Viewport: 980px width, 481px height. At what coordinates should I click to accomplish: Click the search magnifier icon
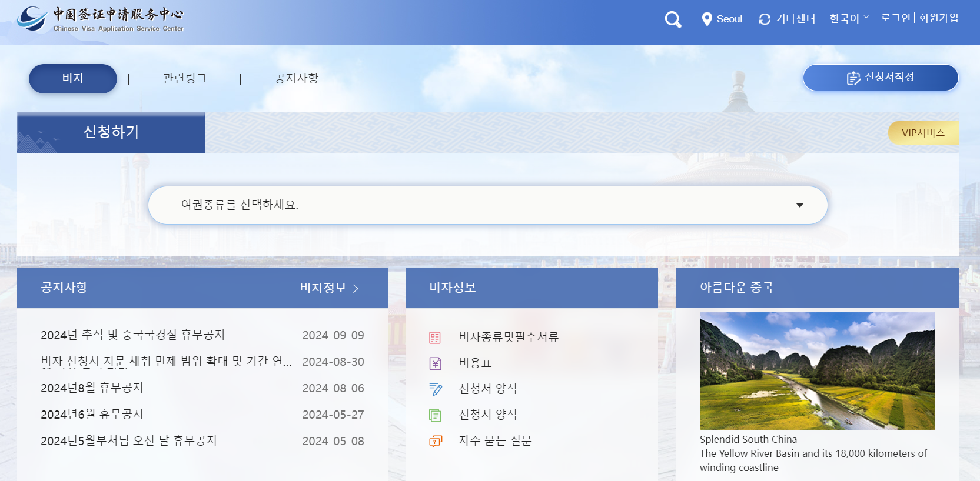[673, 19]
